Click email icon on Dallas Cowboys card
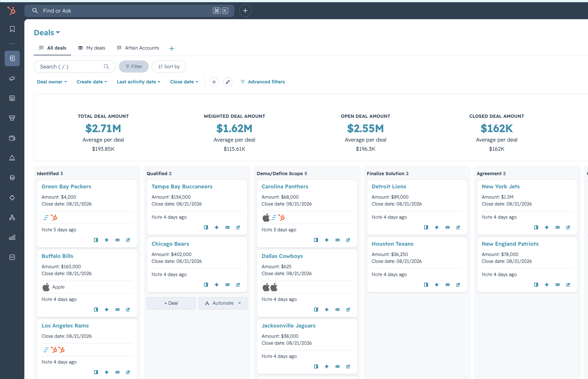Image resolution: width=588 pixels, height=379 pixels. coord(338,310)
